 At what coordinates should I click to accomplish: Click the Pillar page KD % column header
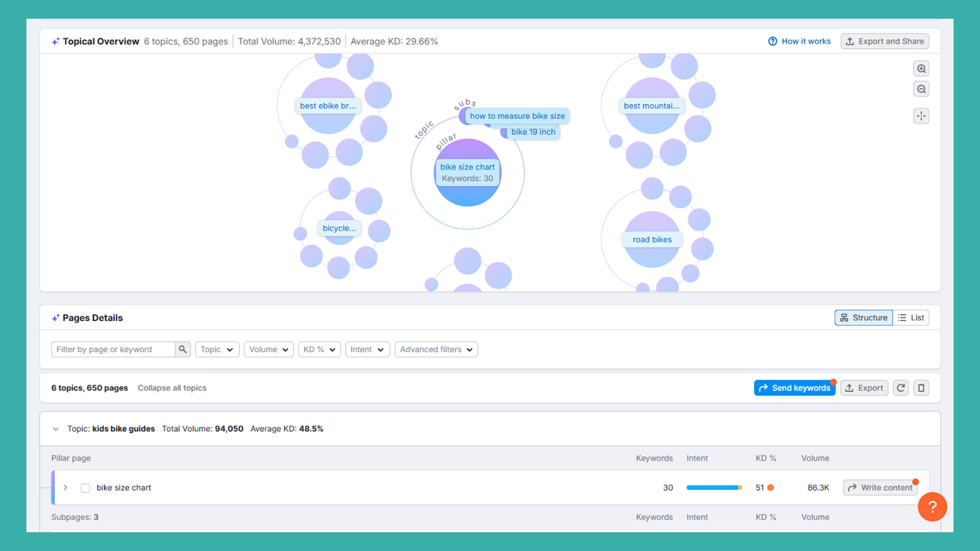766,458
